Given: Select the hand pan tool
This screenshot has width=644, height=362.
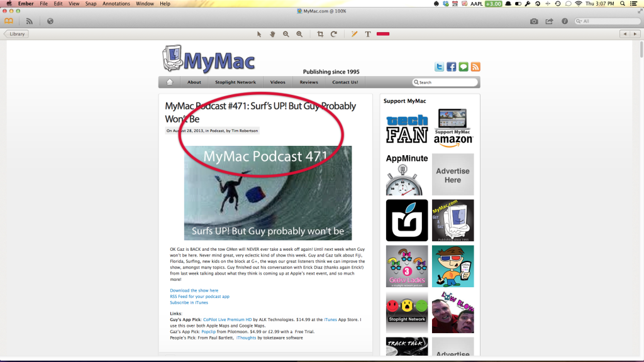Looking at the screenshot, I should point(272,34).
